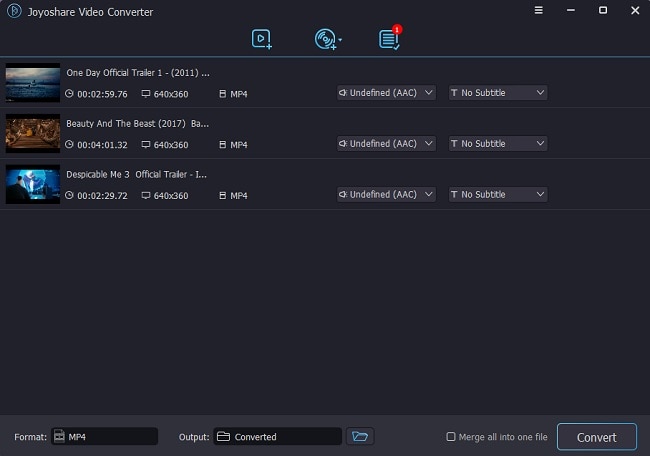
Task: Click the Output Converted folder field
Action: click(277, 437)
